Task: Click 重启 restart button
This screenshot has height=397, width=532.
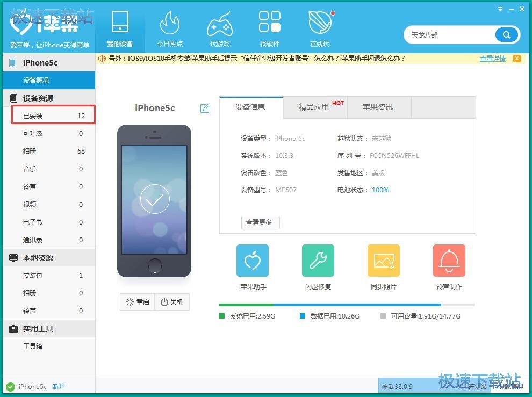Action: (138, 302)
